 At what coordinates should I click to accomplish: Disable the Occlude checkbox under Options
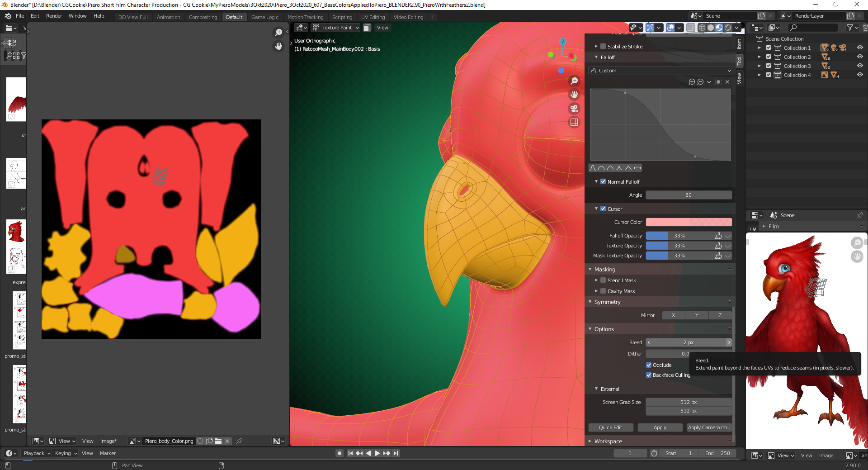pyautogui.click(x=649, y=365)
